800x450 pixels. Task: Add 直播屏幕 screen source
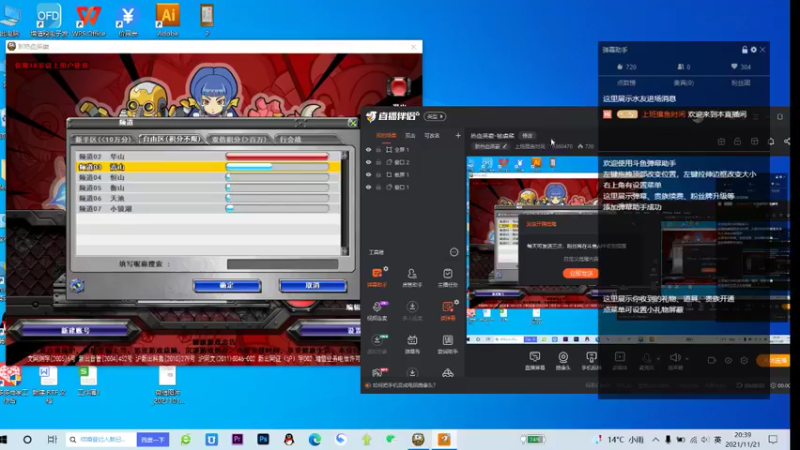point(535,360)
